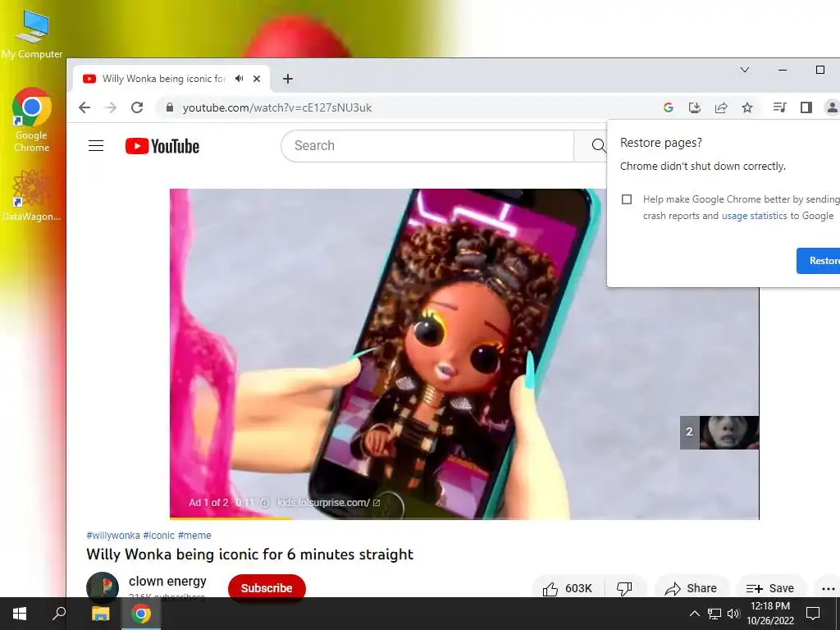Viewport: 840px width, 630px height.
Task: Click the YouTube Search field
Action: (x=427, y=146)
